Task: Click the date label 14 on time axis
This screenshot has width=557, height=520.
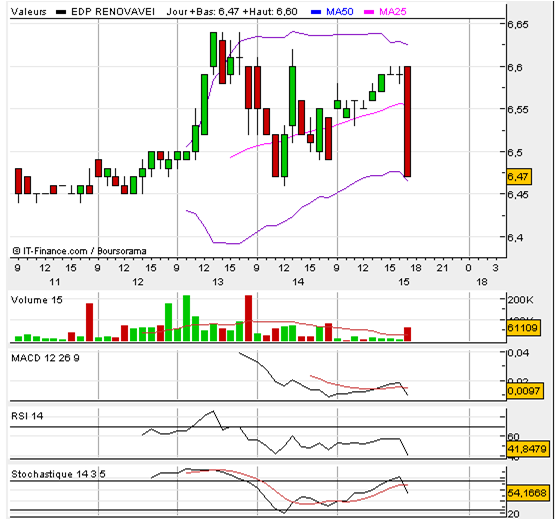Action: [x=298, y=282]
